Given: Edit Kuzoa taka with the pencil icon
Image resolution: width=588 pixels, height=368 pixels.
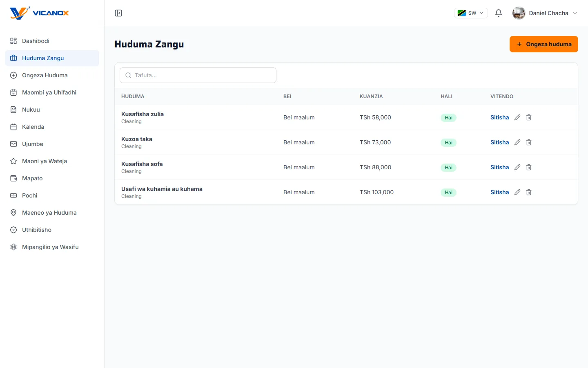Looking at the screenshot, I should 517,142.
